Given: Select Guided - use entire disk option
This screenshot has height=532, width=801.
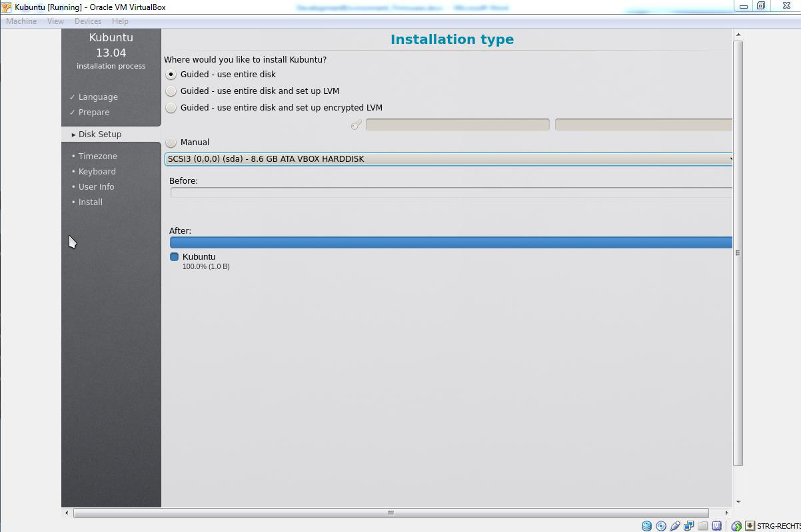Looking at the screenshot, I should 171,75.
